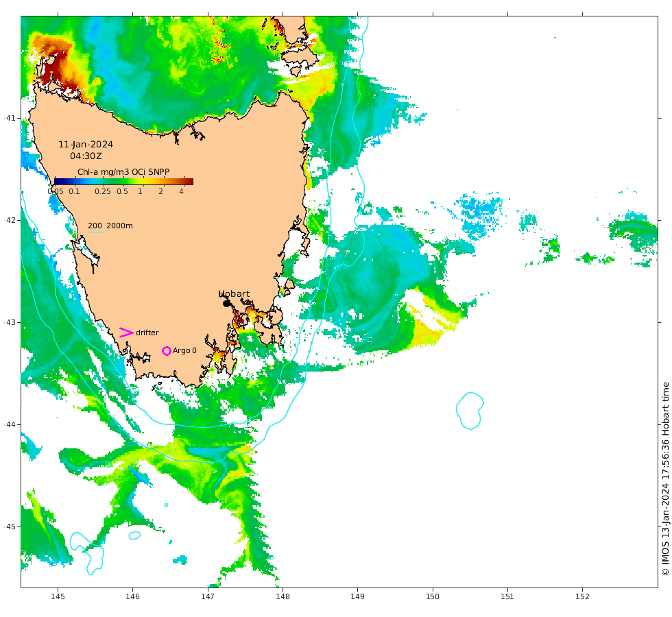The image size is (672, 617).
Task: Click the 04:30Z time stamp
Action: (x=85, y=156)
